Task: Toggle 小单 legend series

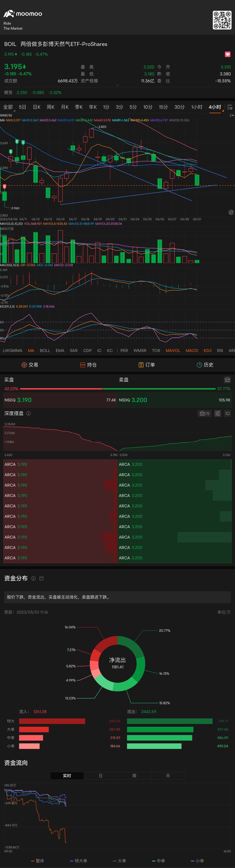Action: pos(198,861)
